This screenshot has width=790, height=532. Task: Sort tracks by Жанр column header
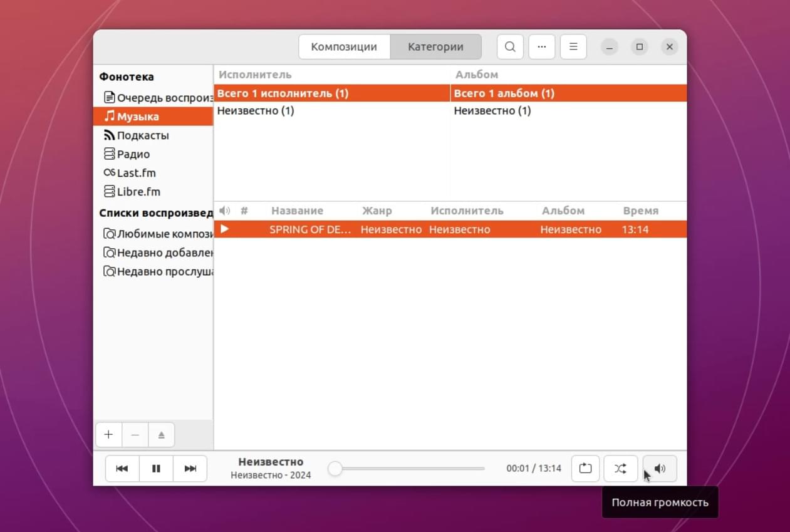377,211
